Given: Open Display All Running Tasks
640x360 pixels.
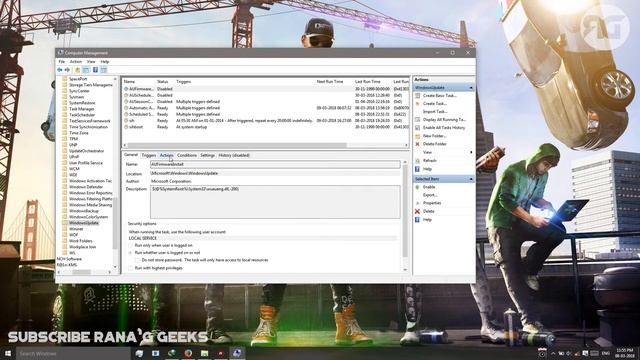Looking at the screenshot, I should tap(444, 120).
